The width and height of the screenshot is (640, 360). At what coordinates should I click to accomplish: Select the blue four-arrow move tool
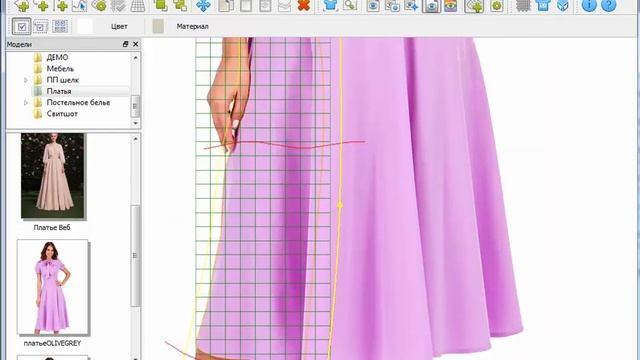point(203,5)
